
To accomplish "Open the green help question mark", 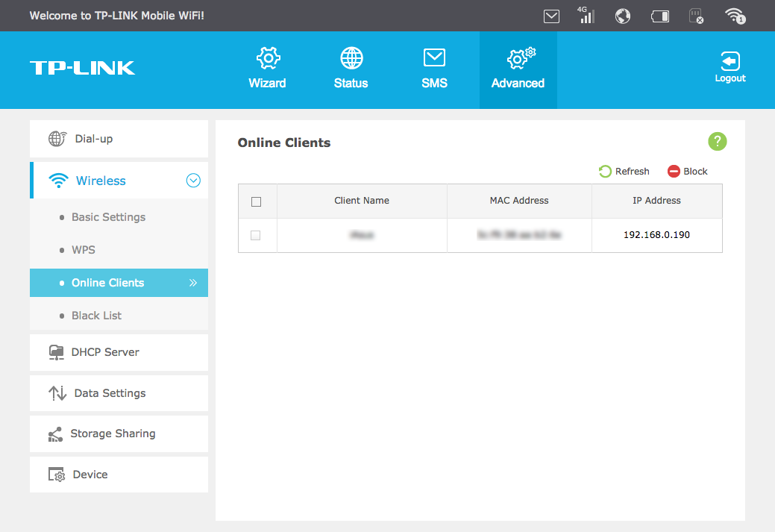I will pos(717,142).
